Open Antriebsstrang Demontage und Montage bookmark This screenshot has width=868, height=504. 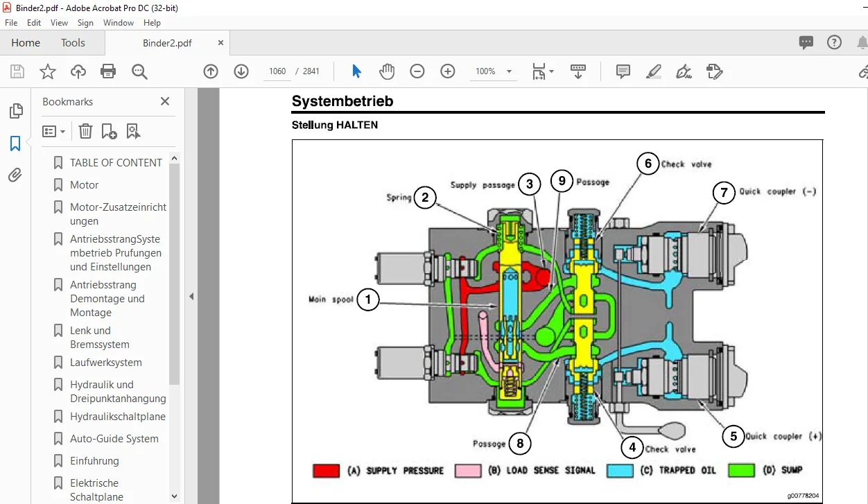107,298
